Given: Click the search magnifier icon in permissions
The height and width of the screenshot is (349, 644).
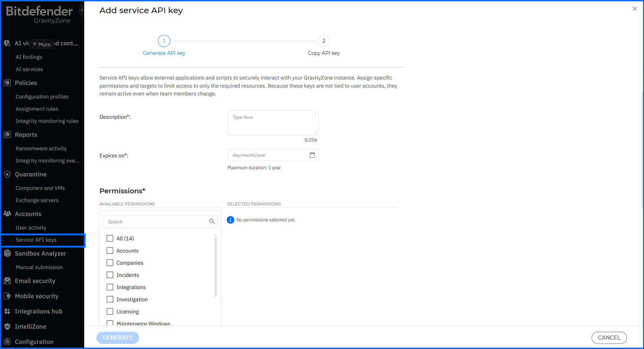Looking at the screenshot, I should pos(212,222).
